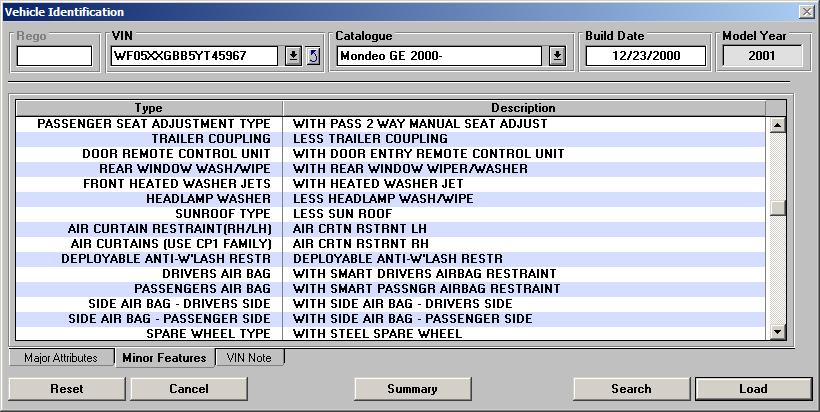Click the Type column header
The height and width of the screenshot is (412, 820).
click(148, 108)
